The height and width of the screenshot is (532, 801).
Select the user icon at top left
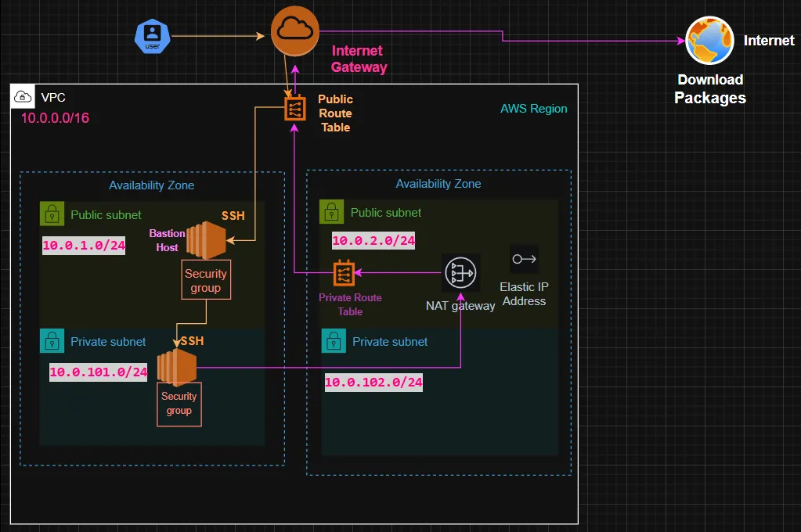point(151,35)
